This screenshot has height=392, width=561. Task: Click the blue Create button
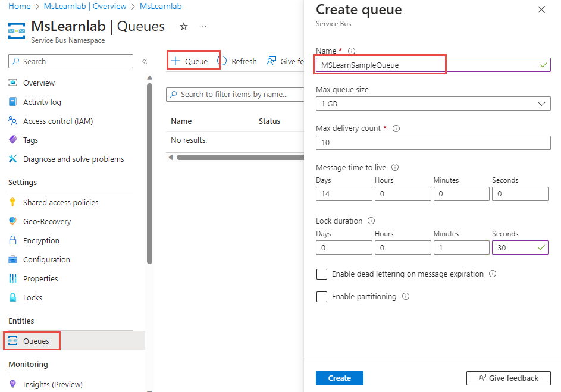340,378
